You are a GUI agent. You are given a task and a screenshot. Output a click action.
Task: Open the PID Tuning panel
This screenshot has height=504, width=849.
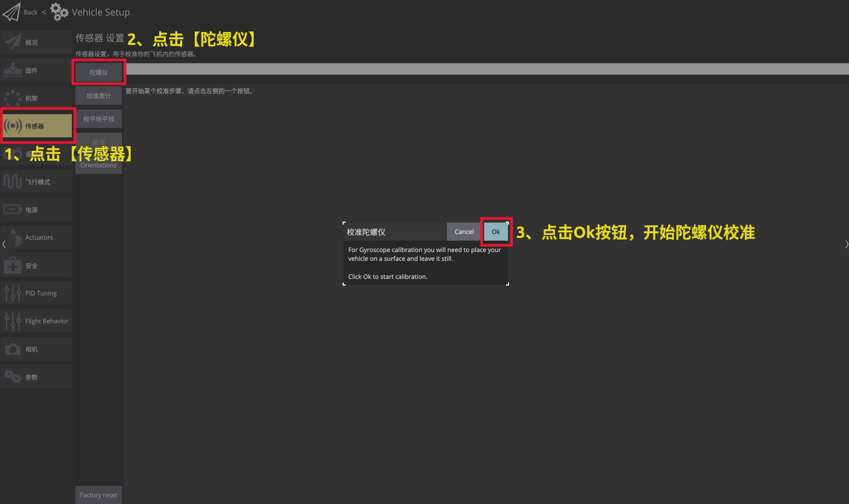point(36,293)
